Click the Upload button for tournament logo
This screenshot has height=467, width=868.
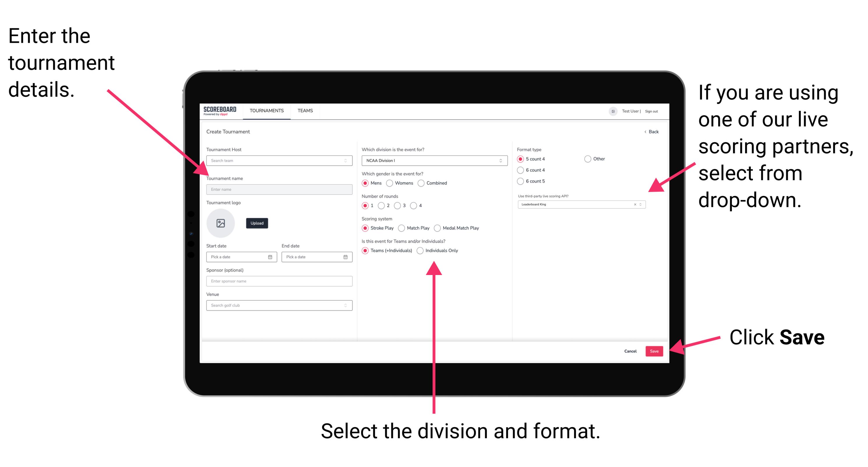pos(256,223)
